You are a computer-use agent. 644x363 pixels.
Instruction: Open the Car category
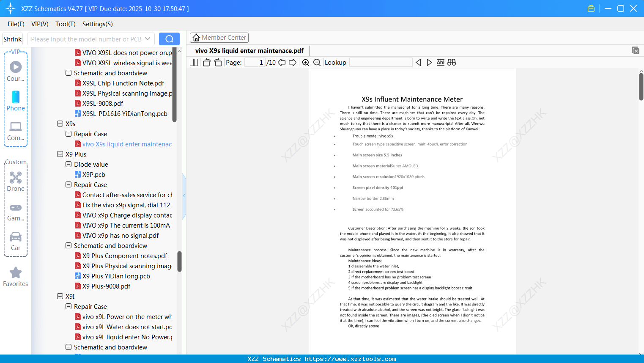pos(16,241)
